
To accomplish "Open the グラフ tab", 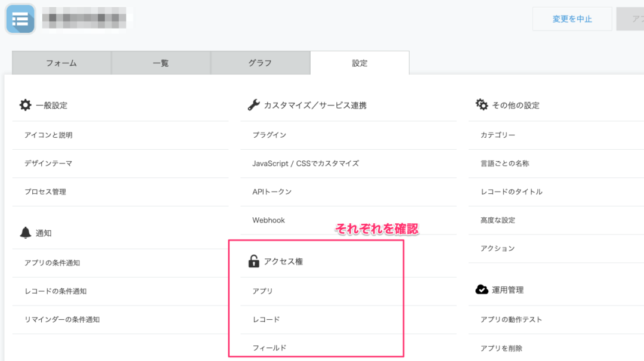I will tap(261, 62).
